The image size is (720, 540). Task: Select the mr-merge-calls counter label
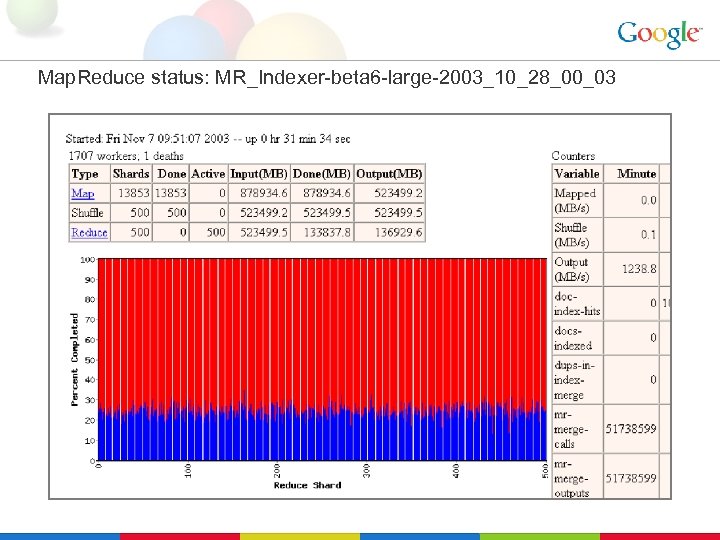(571, 429)
